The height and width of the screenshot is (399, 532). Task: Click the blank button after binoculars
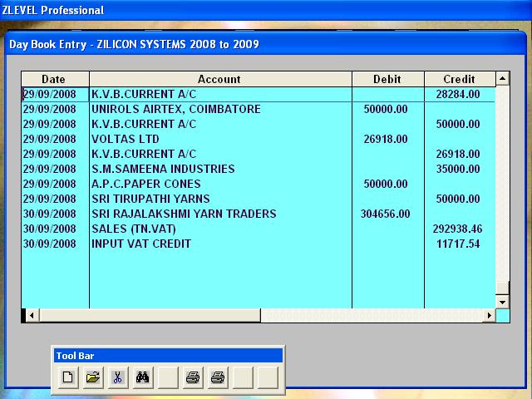click(x=168, y=377)
